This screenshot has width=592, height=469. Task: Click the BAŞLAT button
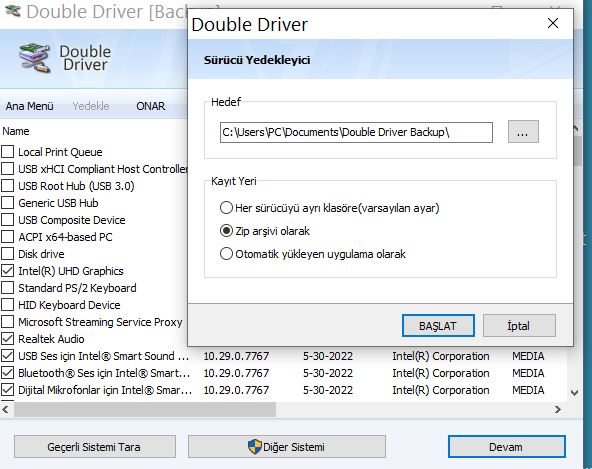coord(438,326)
